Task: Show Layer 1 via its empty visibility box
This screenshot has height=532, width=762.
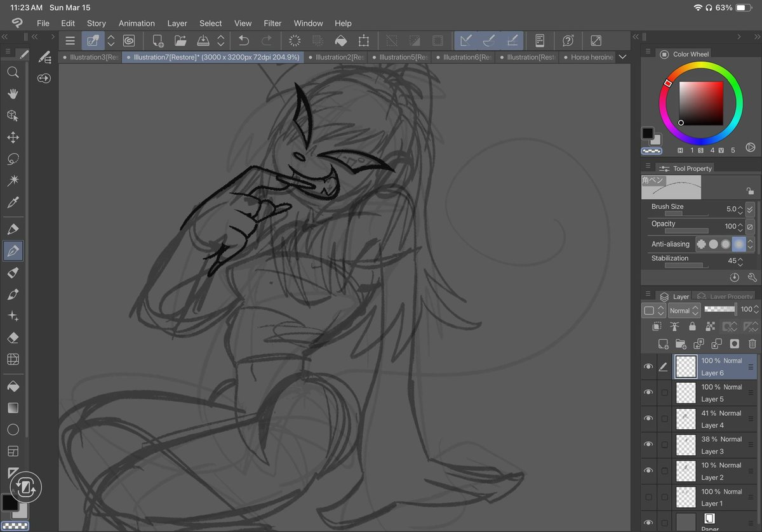Action: coord(648,497)
